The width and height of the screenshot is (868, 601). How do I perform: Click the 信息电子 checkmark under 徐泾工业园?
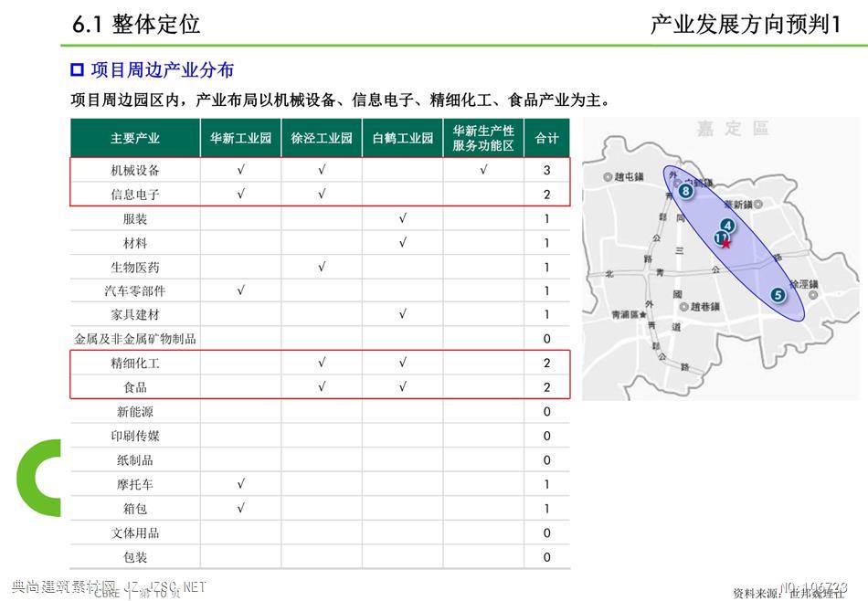tap(322, 194)
